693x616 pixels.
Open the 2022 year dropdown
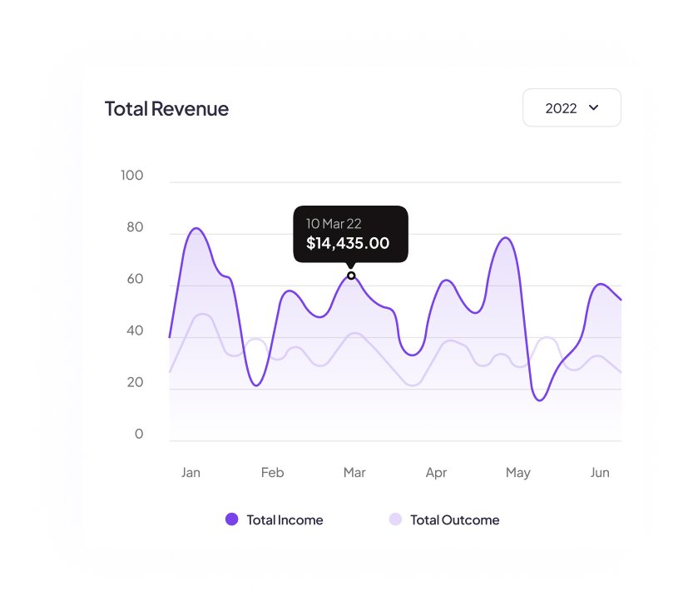point(572,108)
